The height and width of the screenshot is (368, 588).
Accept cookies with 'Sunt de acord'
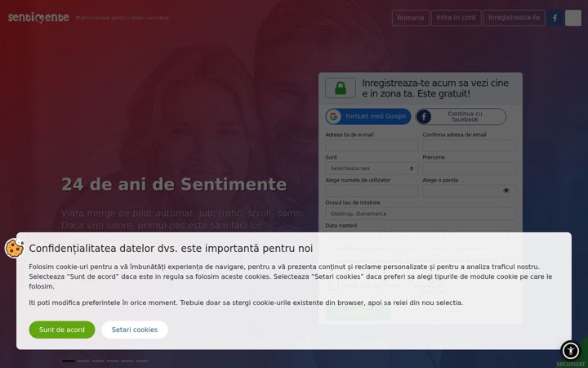pos(62,330)
